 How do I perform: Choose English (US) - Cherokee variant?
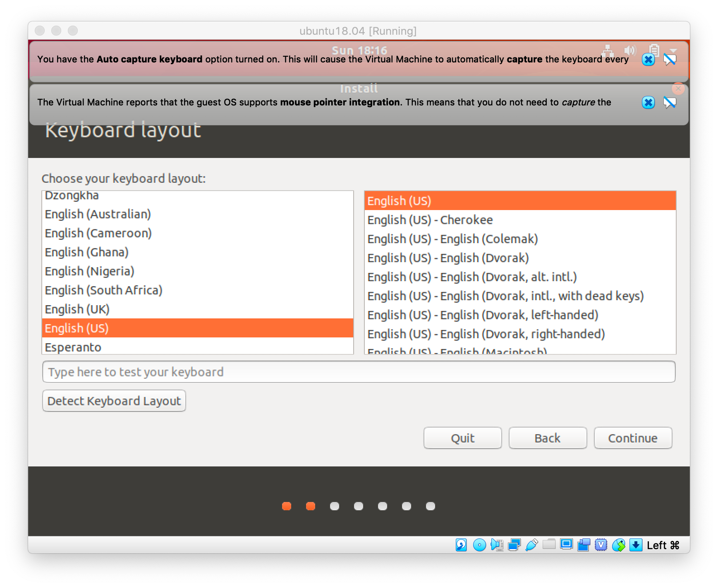(x=520, y=220)
